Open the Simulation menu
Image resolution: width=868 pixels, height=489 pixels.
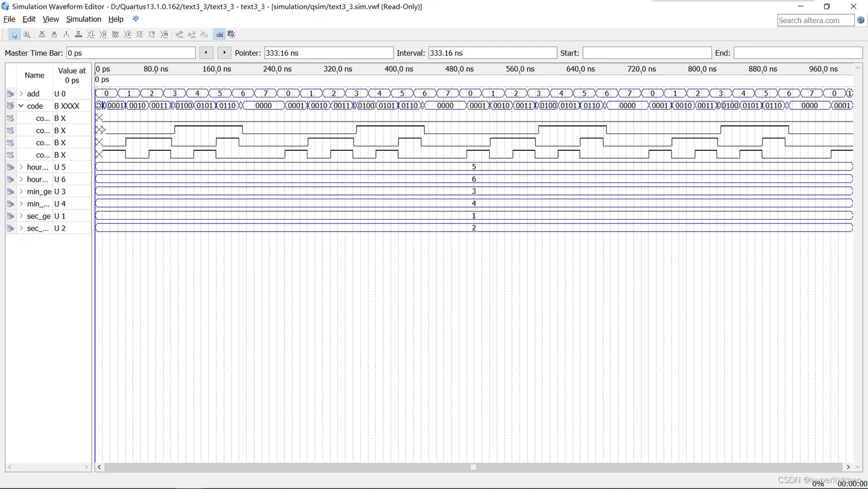click(84, 19)
